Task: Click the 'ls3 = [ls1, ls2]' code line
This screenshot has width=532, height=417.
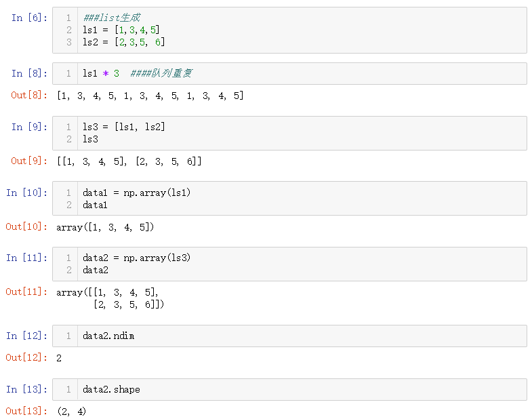Action: pyautogui.click(x=124, y=127)
